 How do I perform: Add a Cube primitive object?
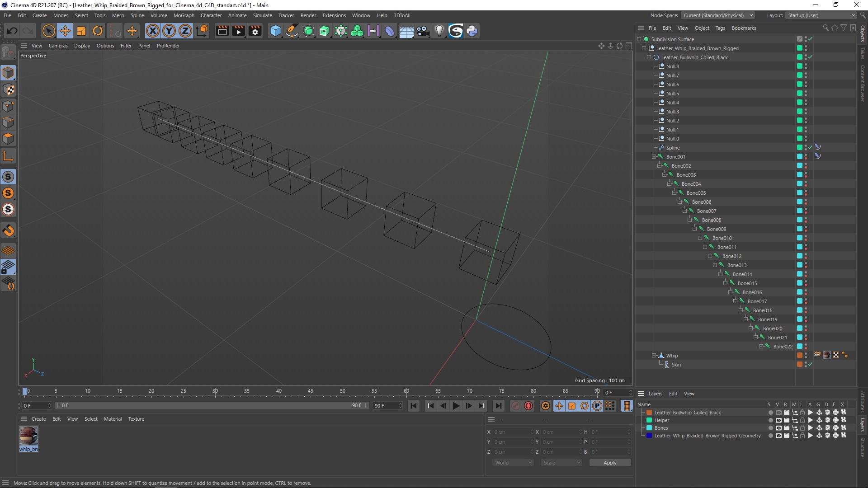point(275,31)
